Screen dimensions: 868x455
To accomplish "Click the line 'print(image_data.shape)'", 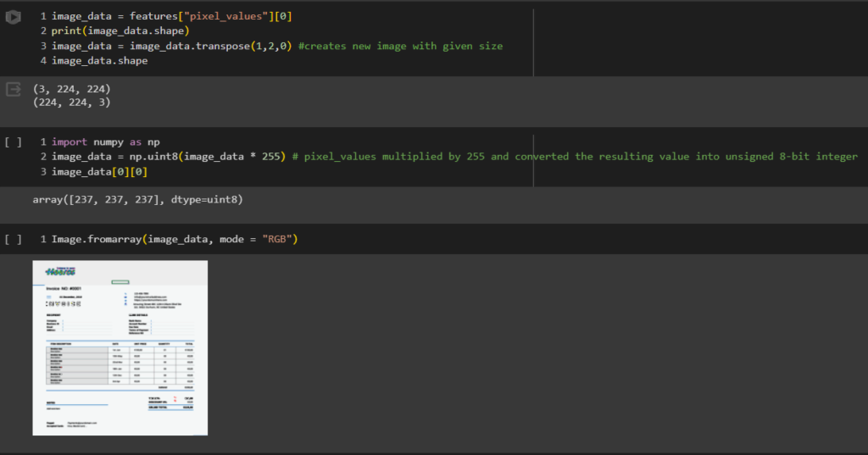I will click(x=120, y=31).
